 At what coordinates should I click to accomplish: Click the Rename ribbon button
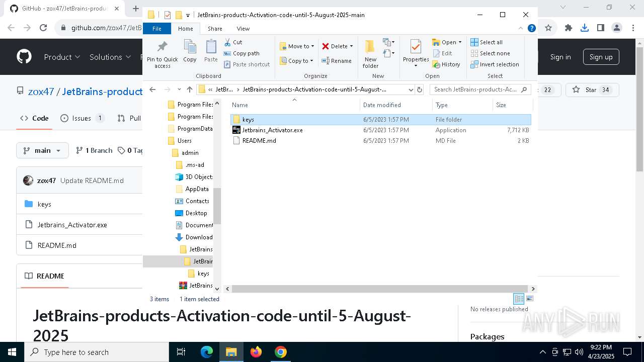pos(337,61)
